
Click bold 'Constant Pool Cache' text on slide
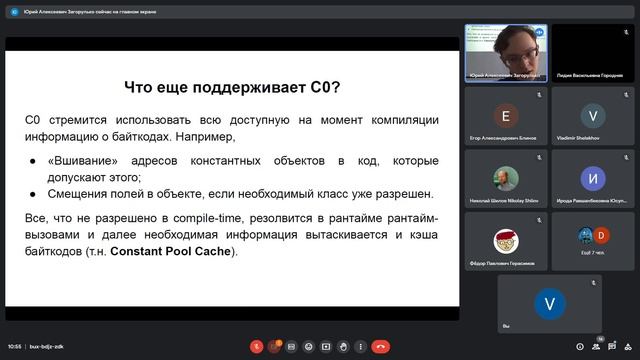point(171,251)
